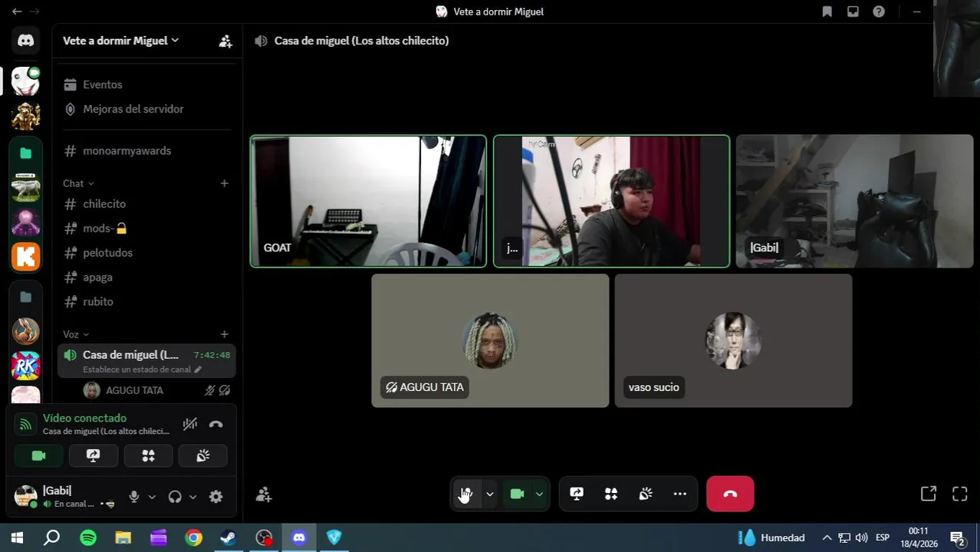
Task: Show hidden system tray icons
Action: point(827,538)
